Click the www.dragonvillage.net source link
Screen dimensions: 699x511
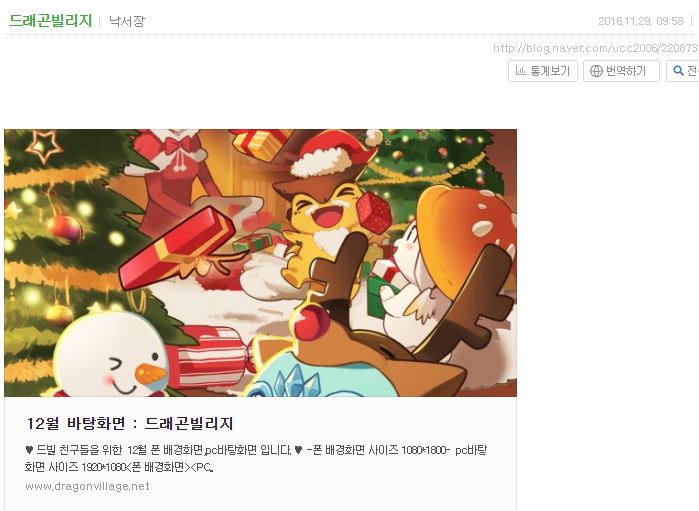[87, 486]
